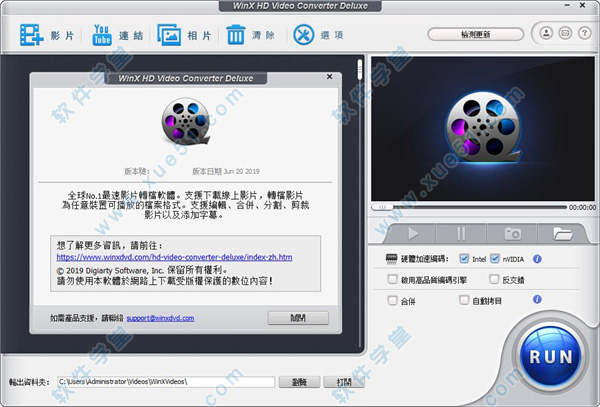This screenshot has height=407, width=600.
Task: Click the 00:00:00 time display
Action: point(582,207)
